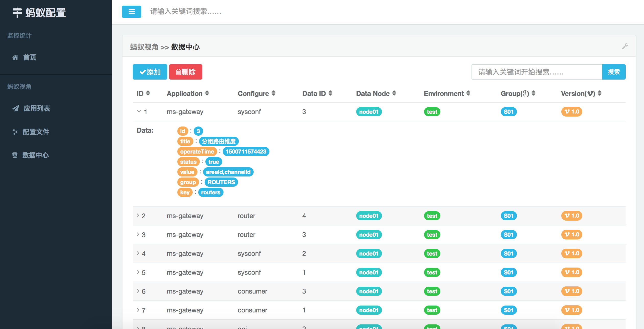
Task: Collapse the expanded row 1 chevron
Action: click(139, 111)
